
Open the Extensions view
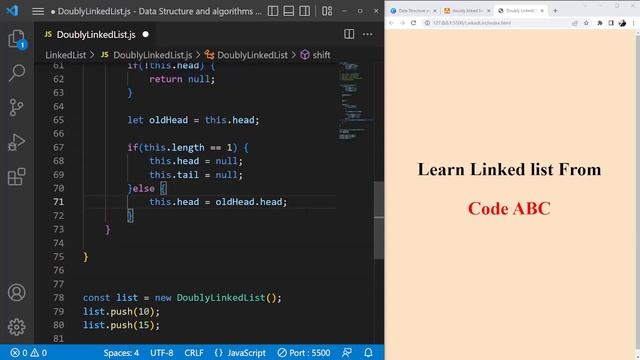click(16, 177)
